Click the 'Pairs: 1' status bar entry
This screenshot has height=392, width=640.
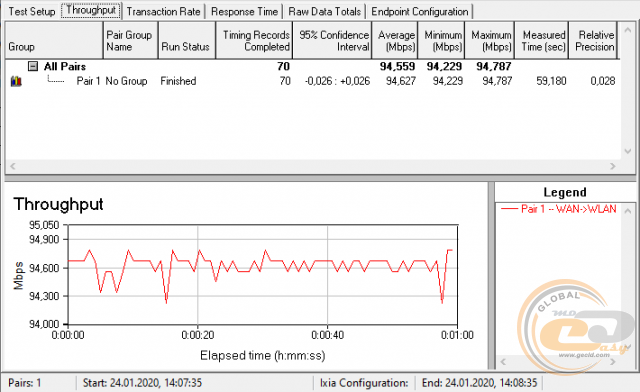click(x=24, y=383)
